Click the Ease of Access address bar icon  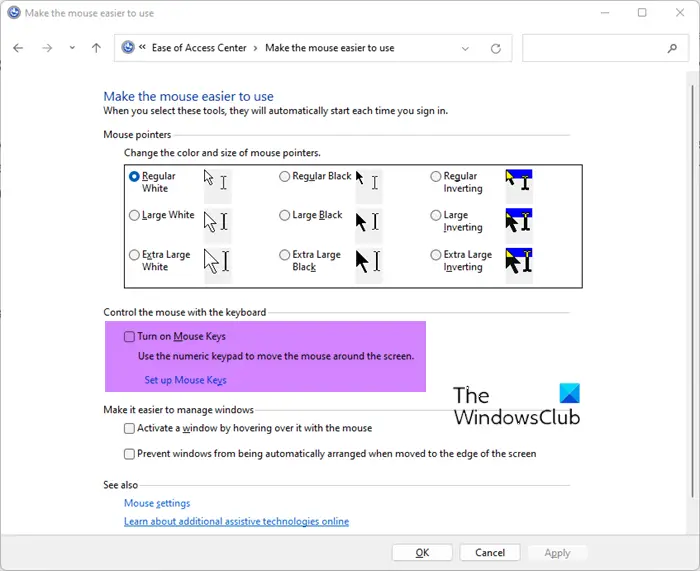[x=128, y=47]
